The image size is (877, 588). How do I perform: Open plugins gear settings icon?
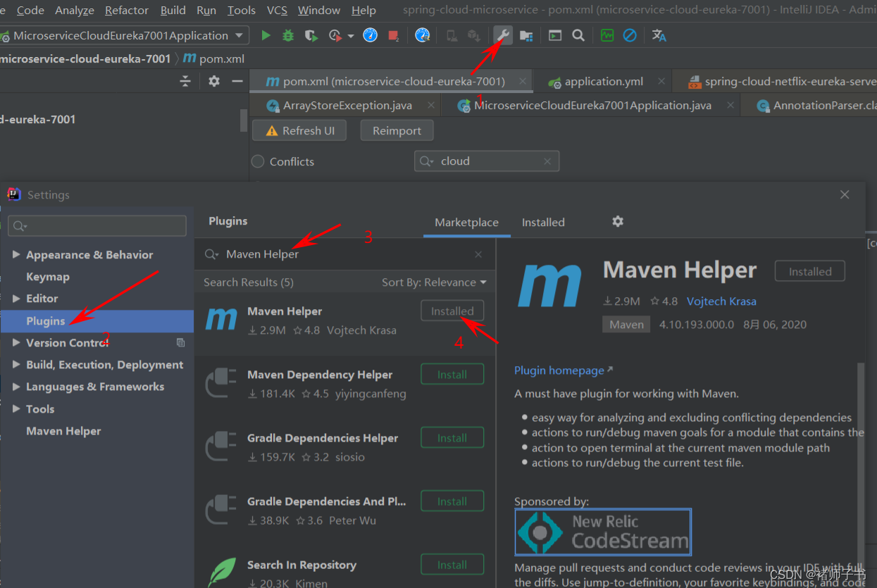point(618,221)
